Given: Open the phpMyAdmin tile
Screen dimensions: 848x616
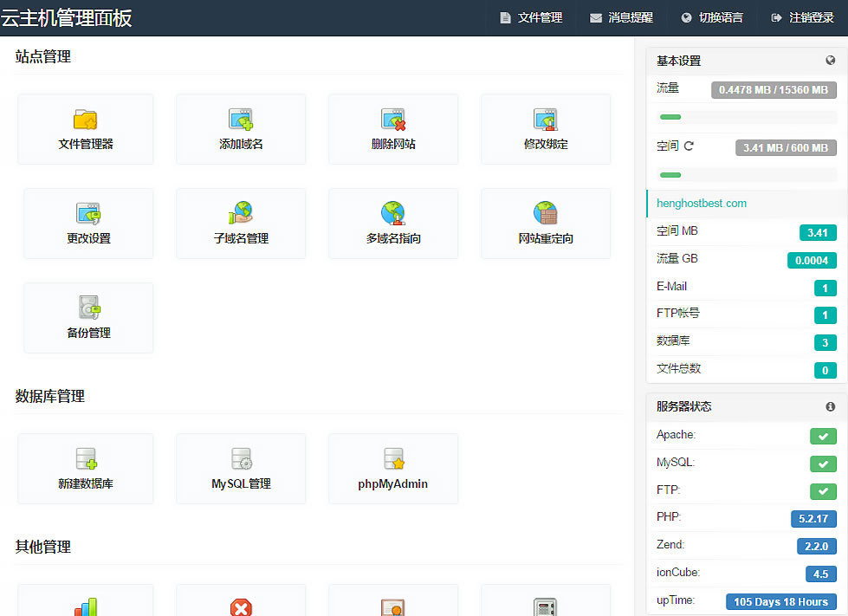Looking at the screenshot, I should tap(393, 469).
